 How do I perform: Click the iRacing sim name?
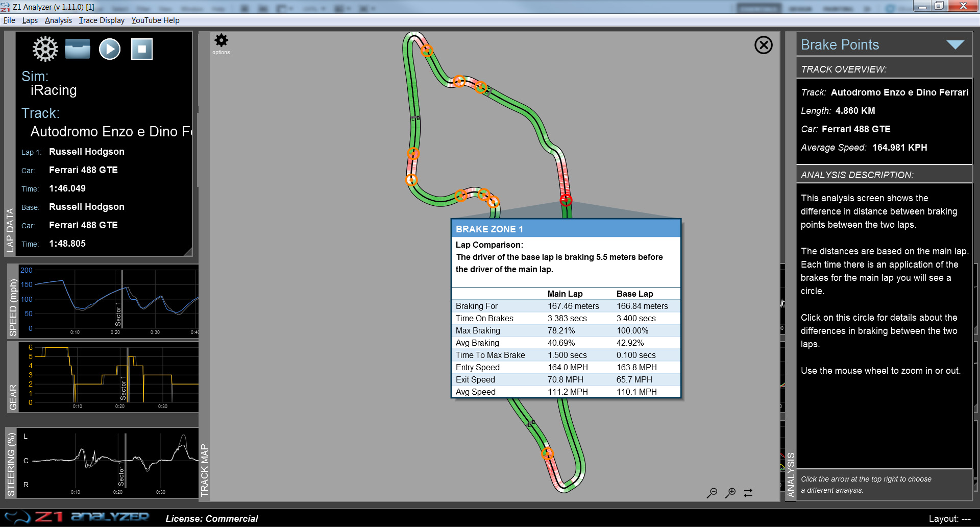point(54,90)
